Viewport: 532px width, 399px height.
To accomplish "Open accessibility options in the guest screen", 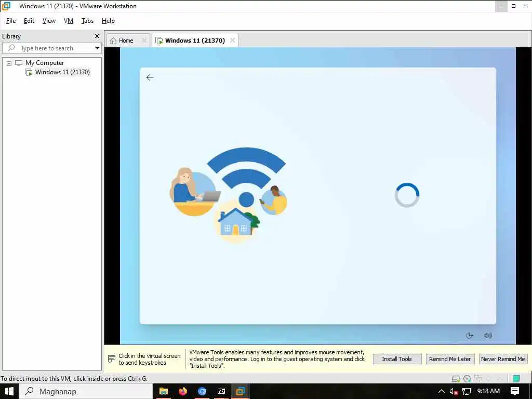I will click(469, 336).
